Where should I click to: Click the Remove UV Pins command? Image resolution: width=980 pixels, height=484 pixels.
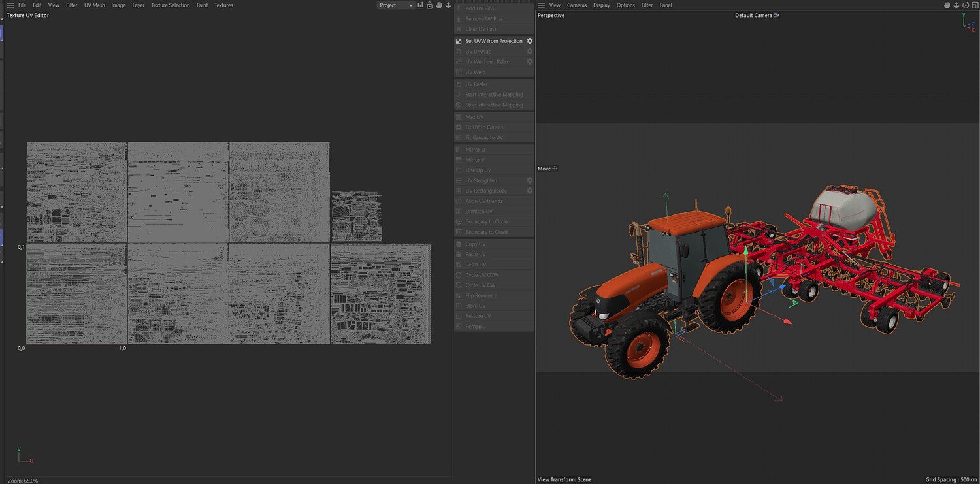(494, 19)
